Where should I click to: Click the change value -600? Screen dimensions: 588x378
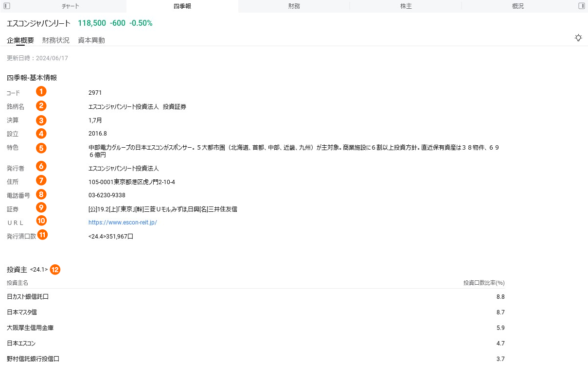tap(117, 23)
